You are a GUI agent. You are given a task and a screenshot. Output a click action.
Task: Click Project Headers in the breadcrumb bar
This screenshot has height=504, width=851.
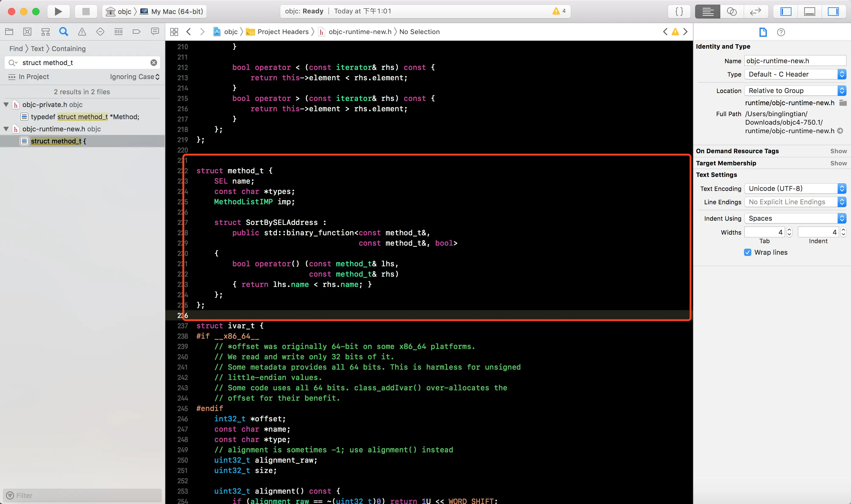[x=283, y=32]
